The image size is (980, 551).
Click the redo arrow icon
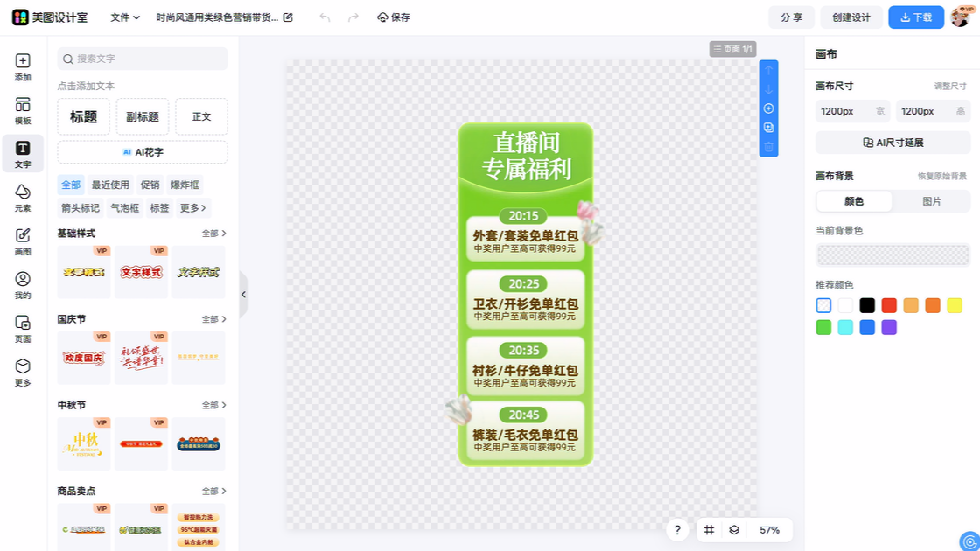click(x=353, y=17)
